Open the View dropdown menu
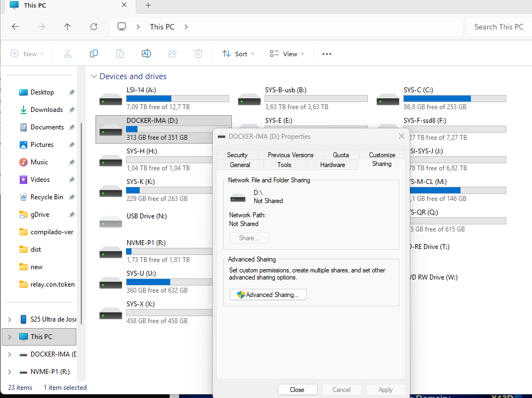 (286, 54)
